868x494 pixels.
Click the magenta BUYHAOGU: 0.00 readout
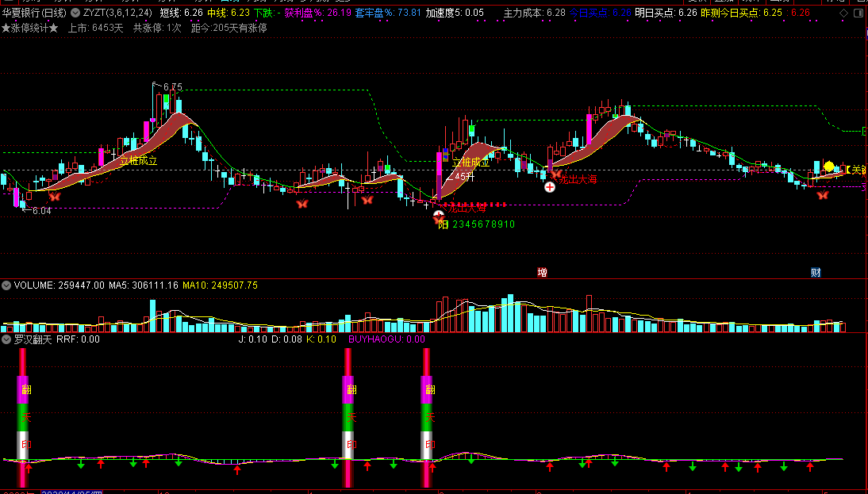(x=386, y=339)
